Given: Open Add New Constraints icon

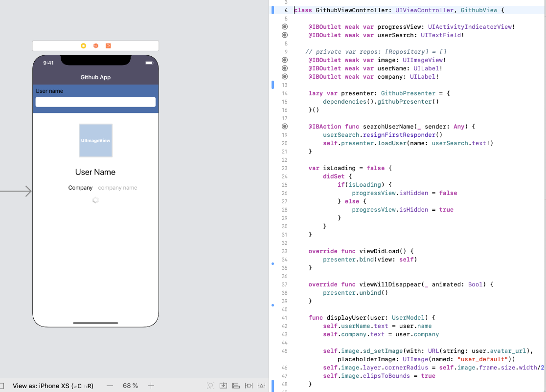Looking at the screenshot, I should click(x=249, y=386).
